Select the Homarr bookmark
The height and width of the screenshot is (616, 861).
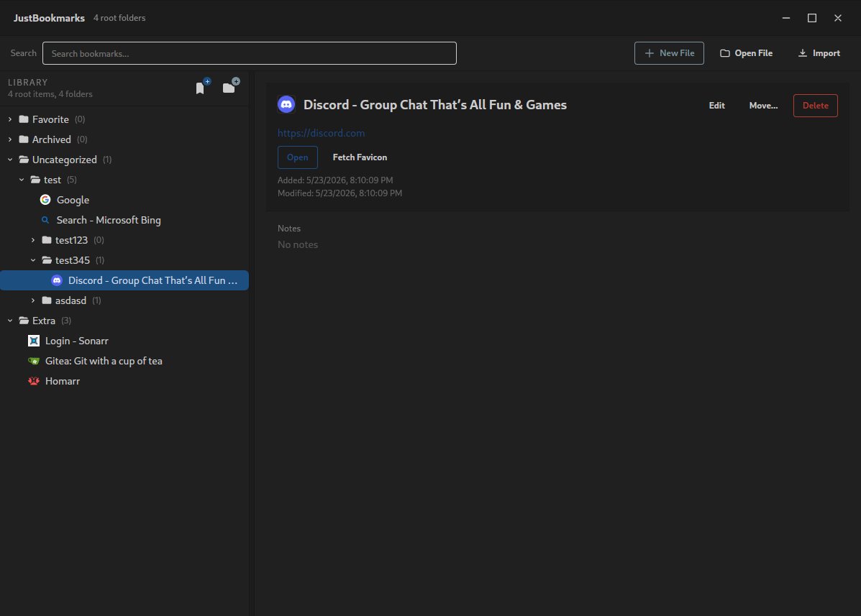pyautogui.click(x=63, y=381)
